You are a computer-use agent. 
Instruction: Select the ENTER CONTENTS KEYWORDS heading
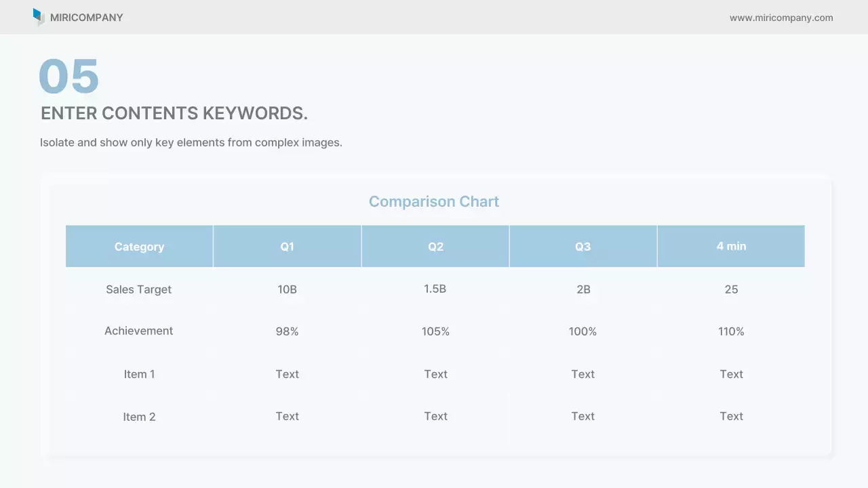(x=174, y=113)
